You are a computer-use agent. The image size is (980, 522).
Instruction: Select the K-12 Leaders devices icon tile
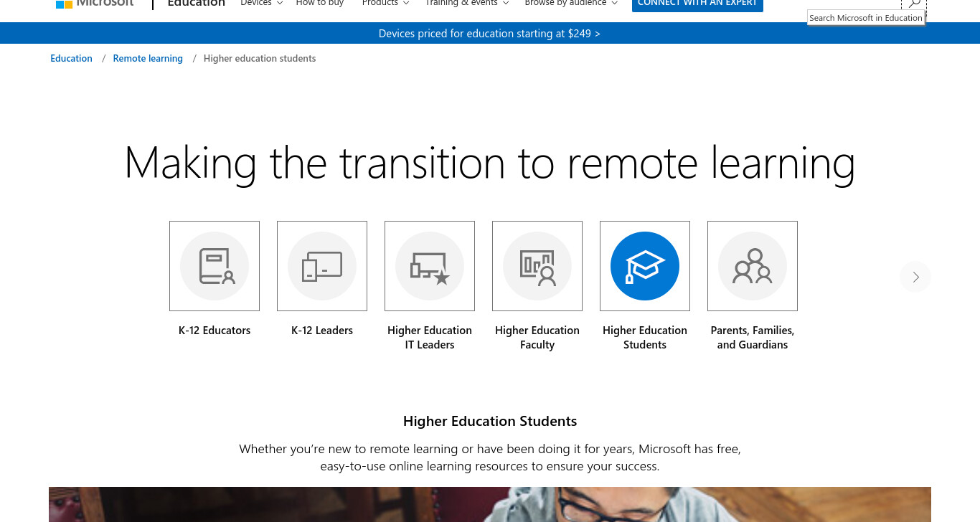click(322, 266)
